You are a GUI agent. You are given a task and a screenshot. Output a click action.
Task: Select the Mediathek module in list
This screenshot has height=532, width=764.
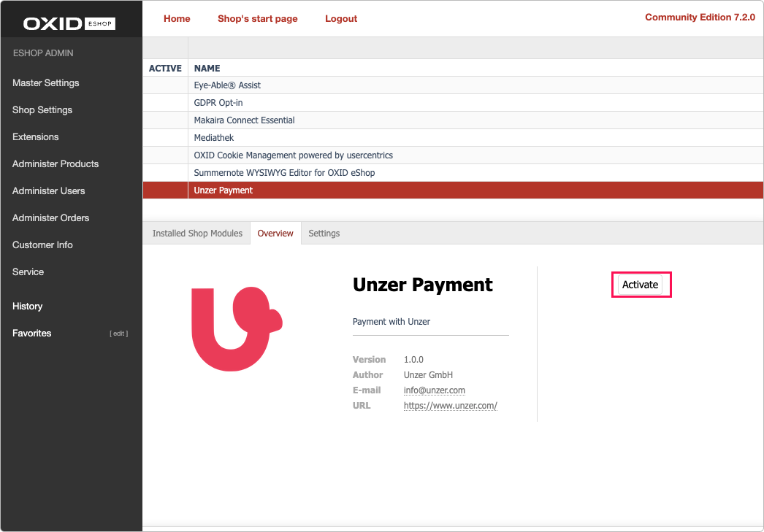coord(214,138)
